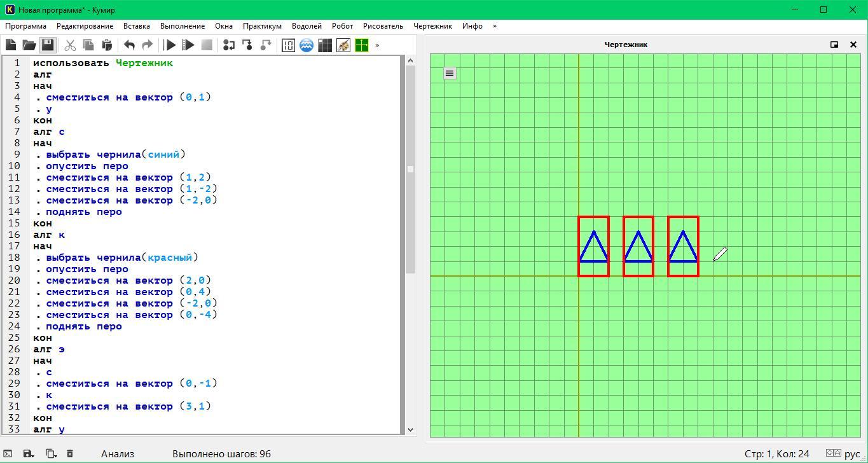Click the code editor vertical scrollbar thumb

410,169
